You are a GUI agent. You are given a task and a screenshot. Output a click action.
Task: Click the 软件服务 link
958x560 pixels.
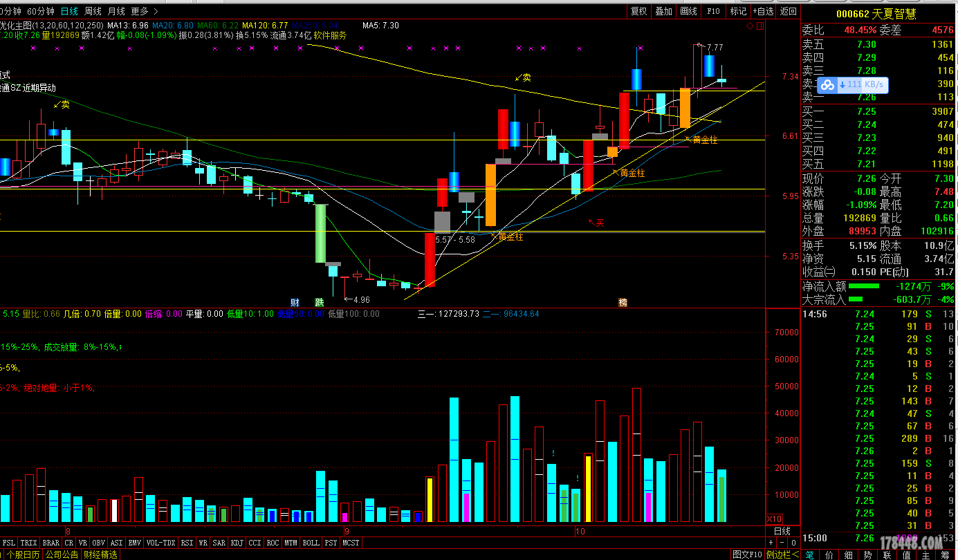pos(330,35)
